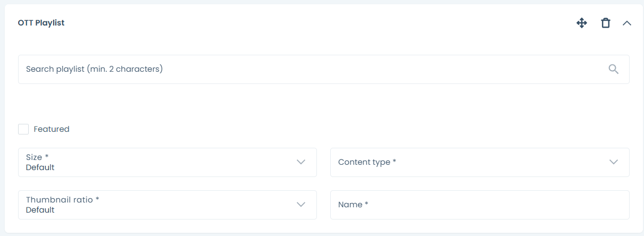The width and height of the screenshot is (644, 236).
Task: Click the Featured label text
Action: (x=52, y=129)
